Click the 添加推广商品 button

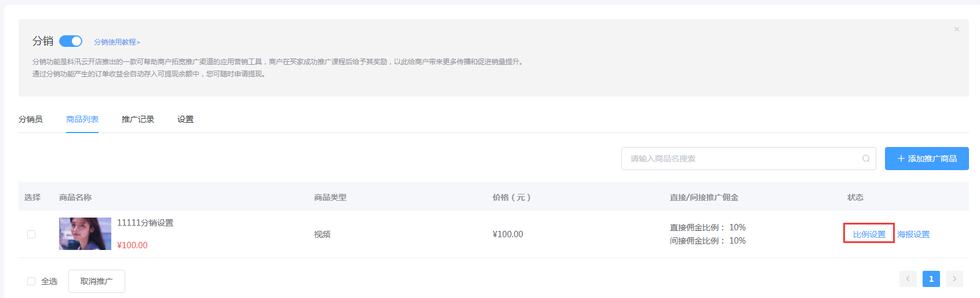(927, 159)
